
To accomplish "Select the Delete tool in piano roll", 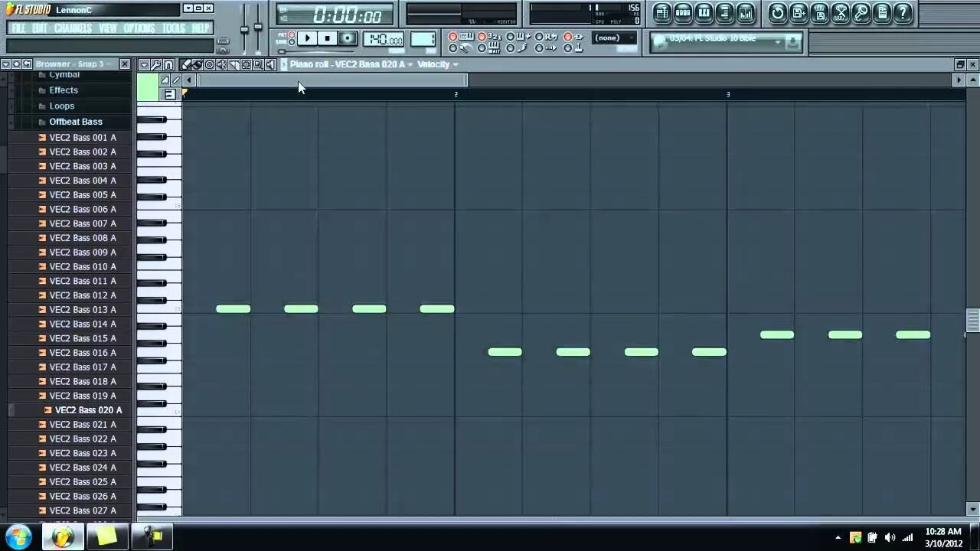I will 210,64.
